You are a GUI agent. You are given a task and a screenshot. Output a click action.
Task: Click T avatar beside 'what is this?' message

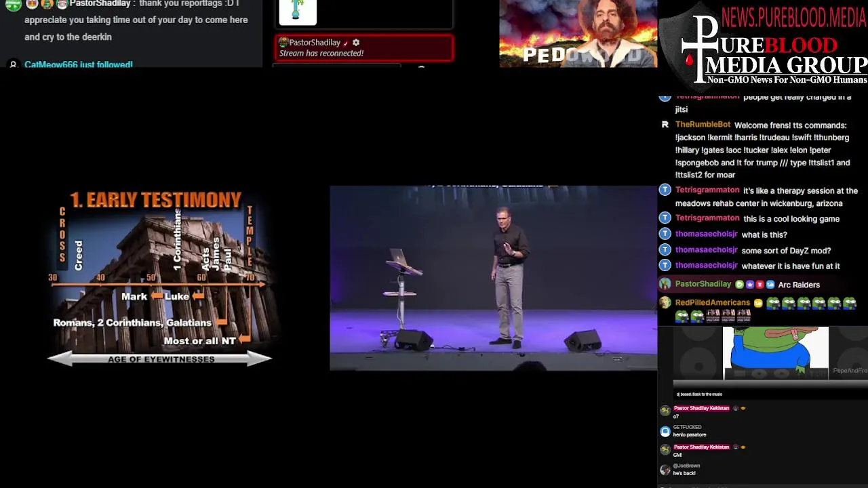pos(665,235)
